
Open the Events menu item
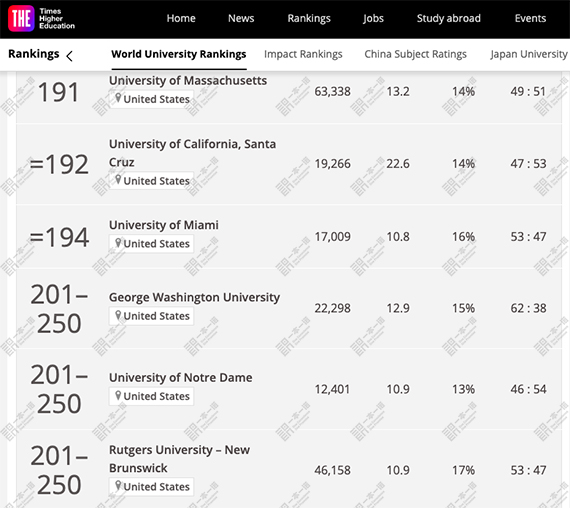click(530, 18)
